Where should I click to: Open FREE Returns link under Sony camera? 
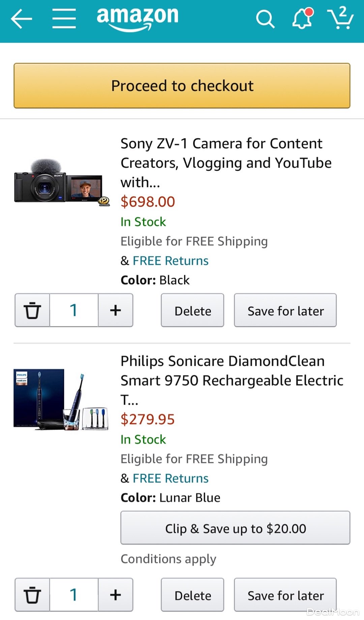click(171, 261)
